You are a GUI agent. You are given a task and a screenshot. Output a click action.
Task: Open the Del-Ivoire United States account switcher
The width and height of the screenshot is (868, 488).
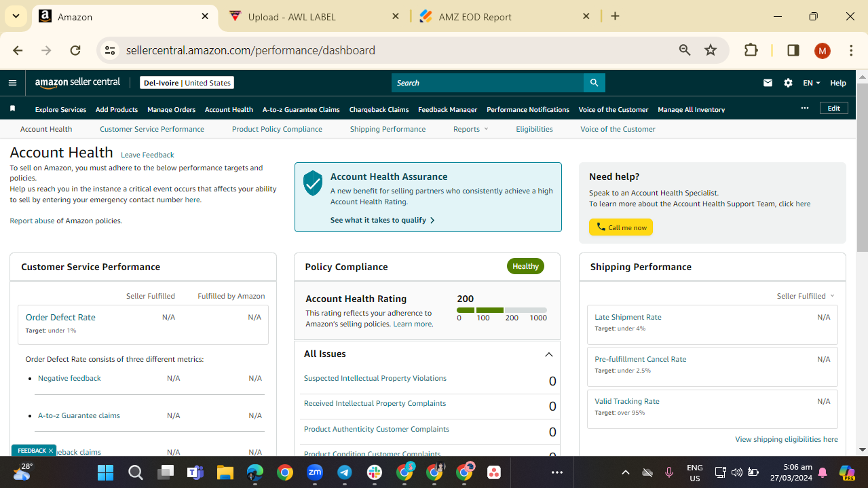[187, 83]
